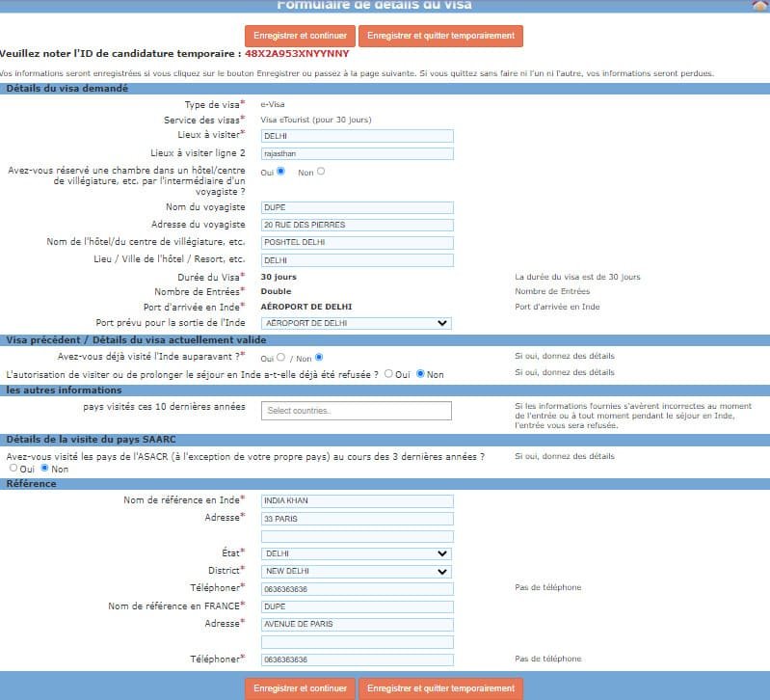Image resolution: width=770 pixels, height=700 pixels.
Task: Click the 'Nom de référence en Inde' field
Action: click(358, 501)
